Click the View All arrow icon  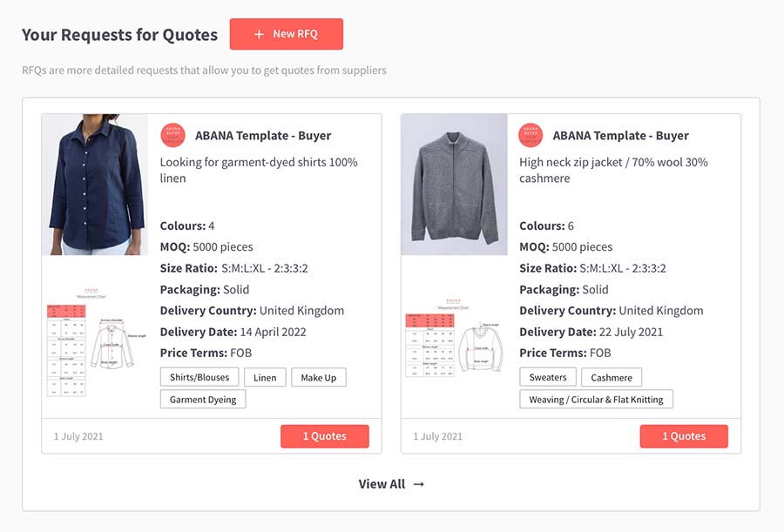[419, 484]
